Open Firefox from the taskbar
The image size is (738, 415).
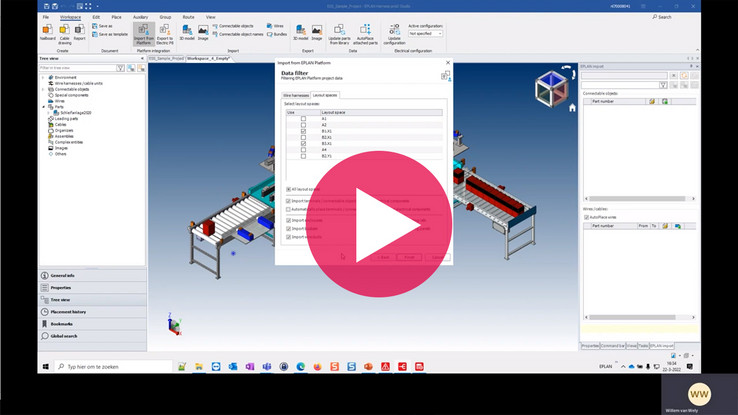(317, 367)
